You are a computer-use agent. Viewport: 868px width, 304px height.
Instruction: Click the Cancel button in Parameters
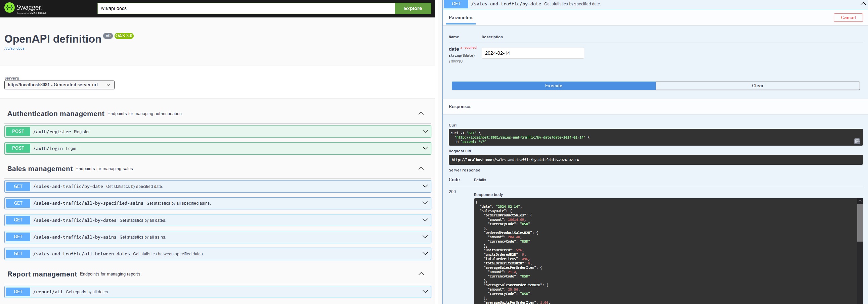(x=848, y=17)
